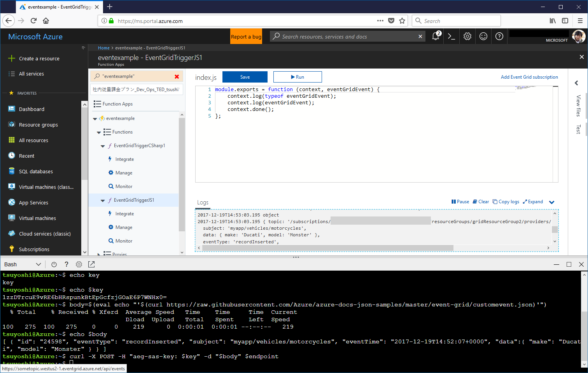This screenshot has width=588, height=373.
Task: Expand the right side panel chevron
Action: (576, 83)
